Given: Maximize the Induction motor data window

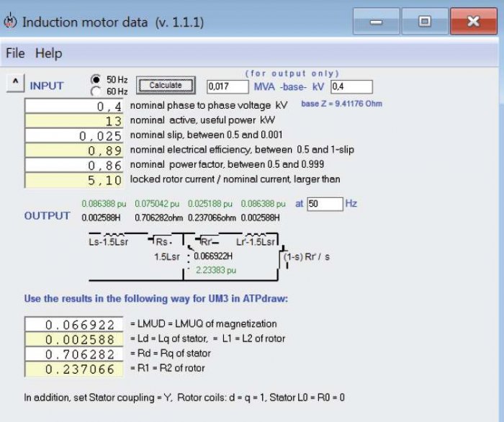Looking at the screenshot, I should coord(425,22).
